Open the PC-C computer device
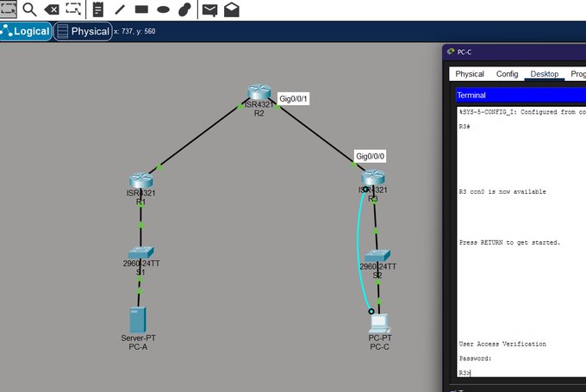 (380, 324)
